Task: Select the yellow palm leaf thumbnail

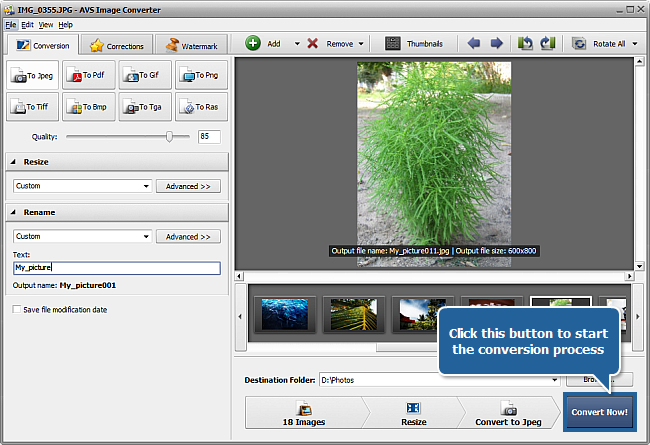Action: point(354,314)
